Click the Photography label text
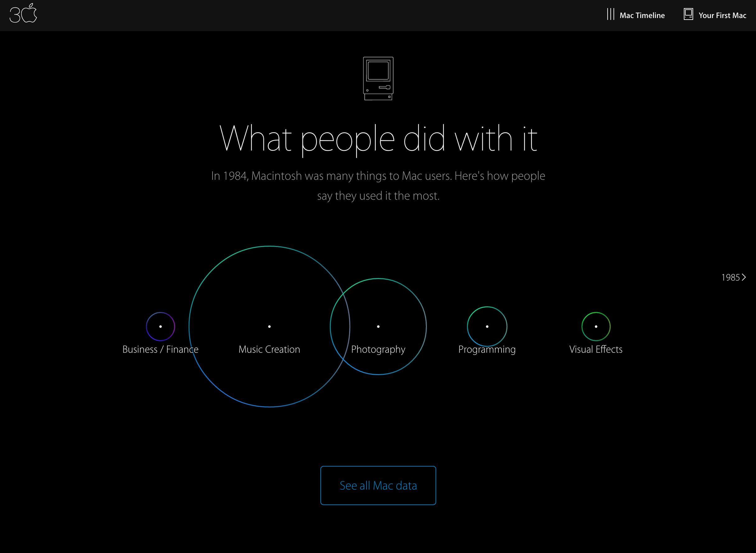Screen dimensions: 756x553 tap(378, 350)
